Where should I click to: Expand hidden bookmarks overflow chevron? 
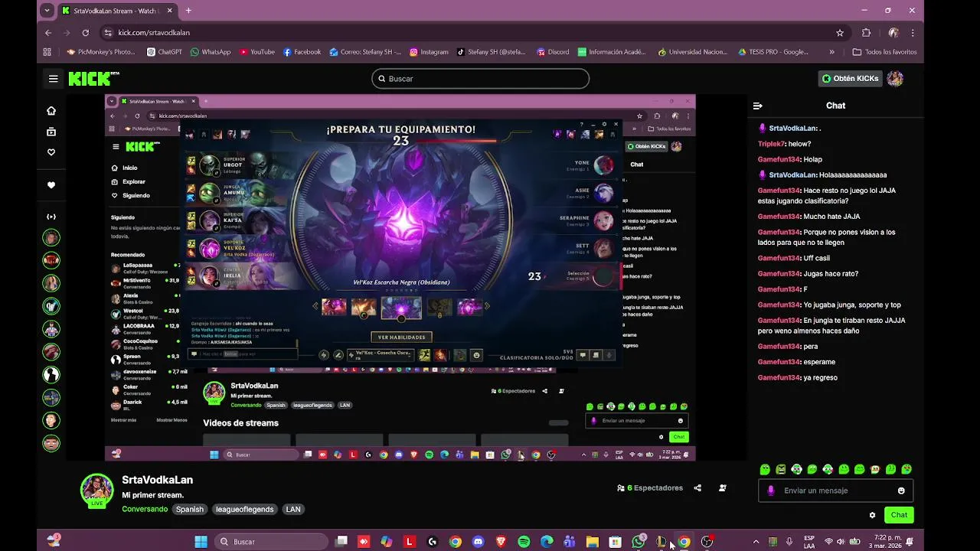[x=832, y=52]
